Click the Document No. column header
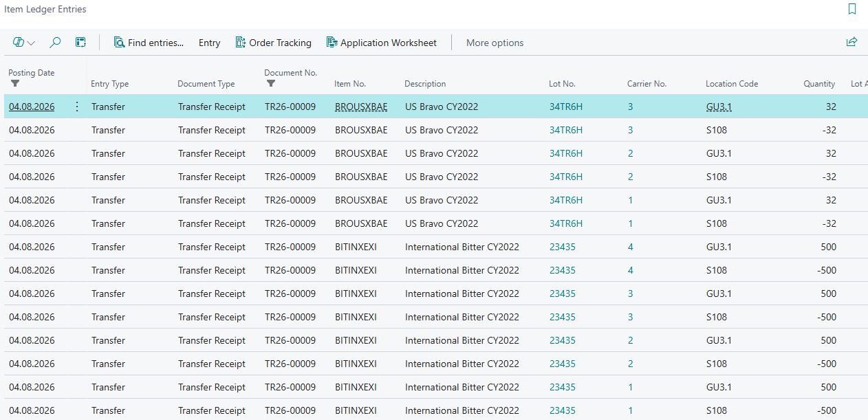868x420 pixels. click(x=291, y=73)
